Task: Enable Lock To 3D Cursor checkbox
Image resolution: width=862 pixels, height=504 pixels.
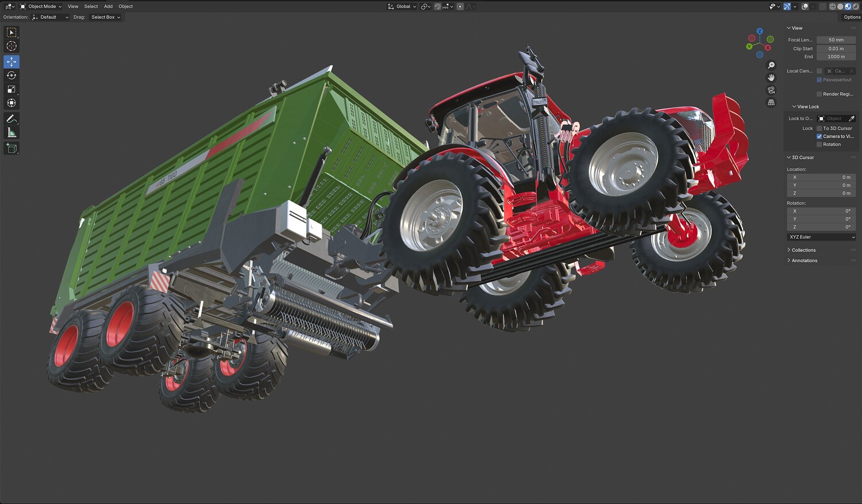Action: click(819, 129)
